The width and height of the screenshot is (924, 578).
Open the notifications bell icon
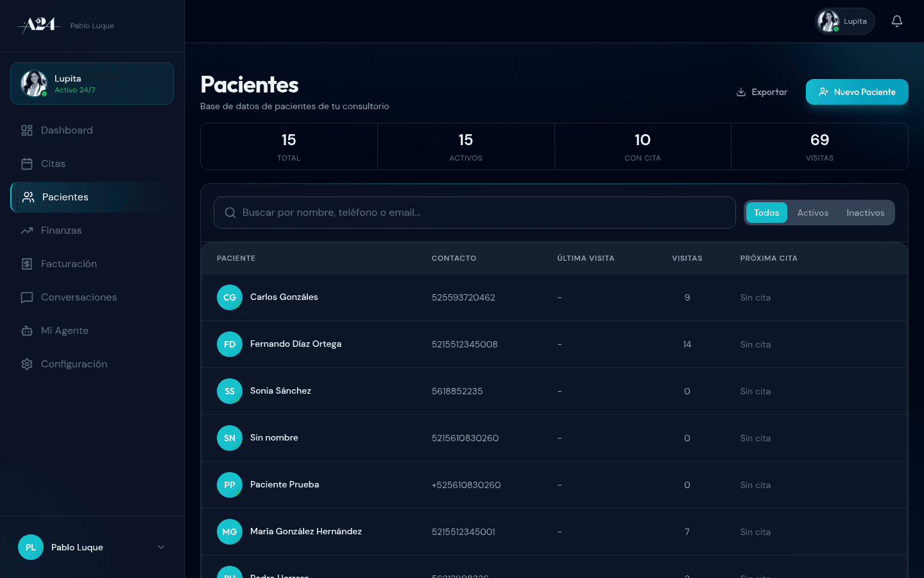[x=896, y=21]
